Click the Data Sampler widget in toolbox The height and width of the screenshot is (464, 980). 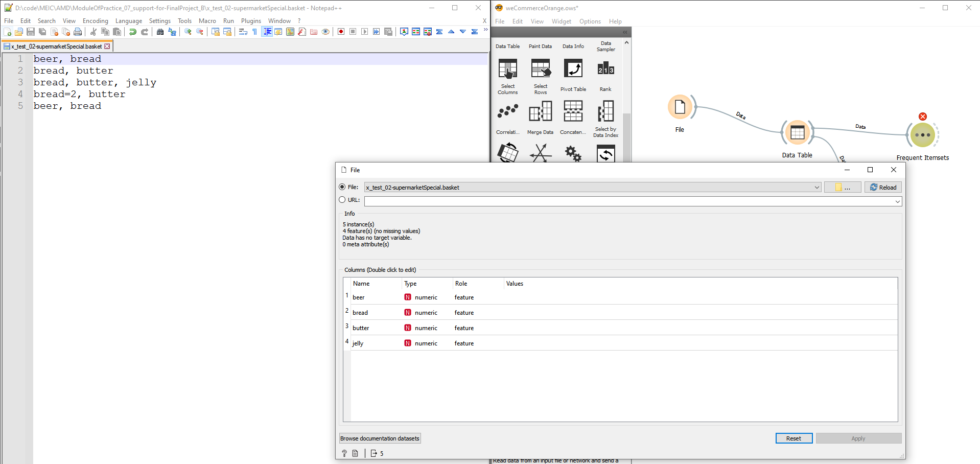tap(606, 47)
